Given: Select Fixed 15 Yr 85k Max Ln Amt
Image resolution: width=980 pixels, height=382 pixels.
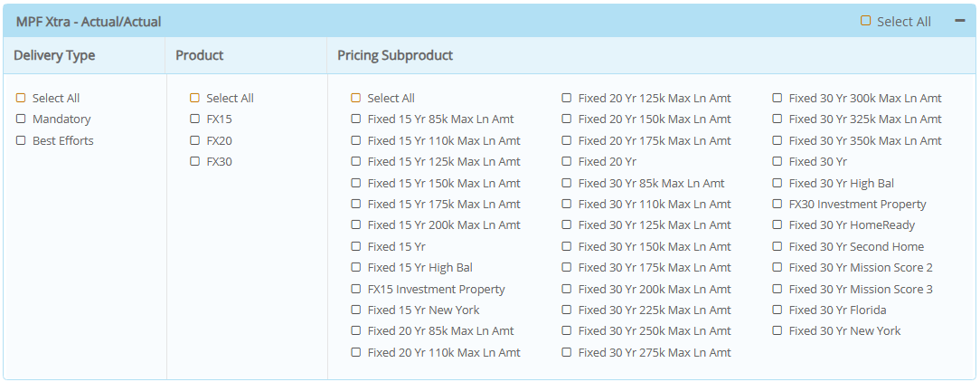Looking at the screenshot, I should [x=356, y=119].
